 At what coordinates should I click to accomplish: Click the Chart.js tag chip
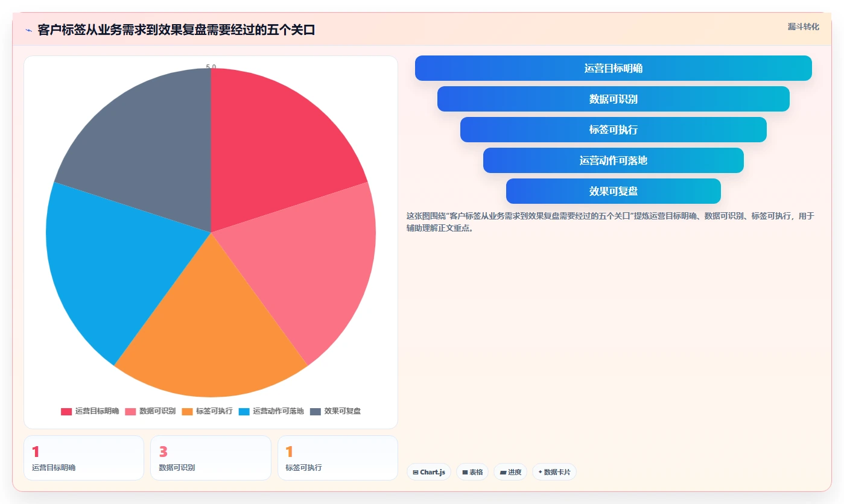(x=429, y=472)
